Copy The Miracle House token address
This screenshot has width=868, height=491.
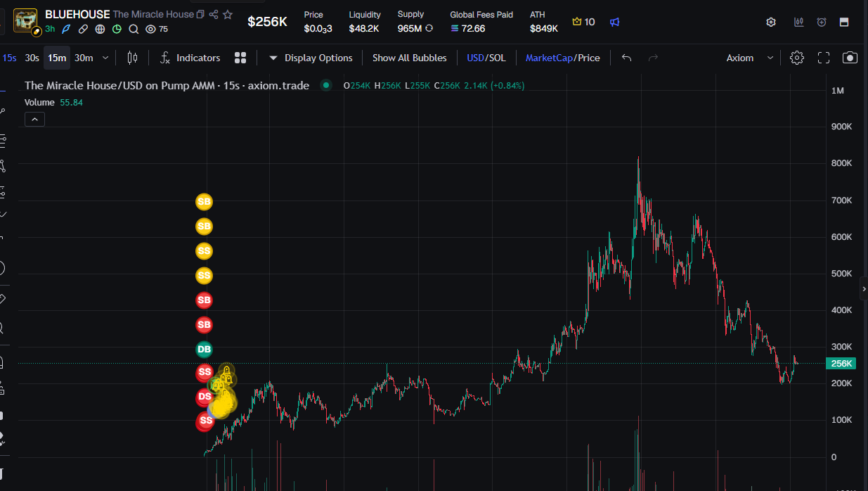pyautogui.click(x=200, y=14)
